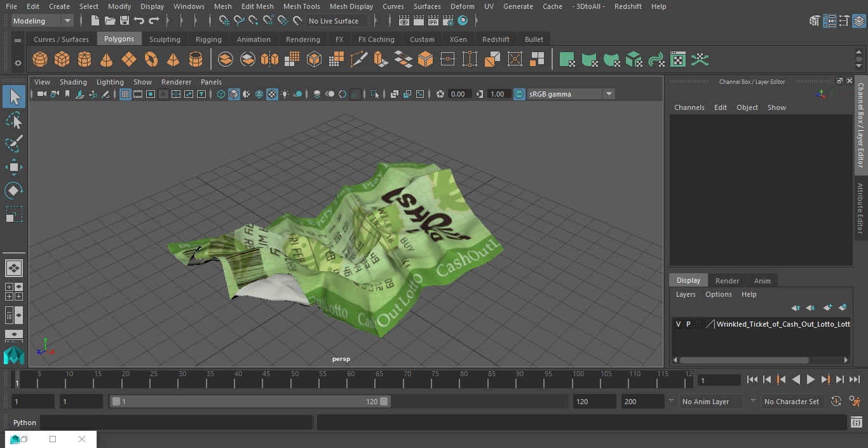Create a new layer in Layer Editor

click(827, 308)
